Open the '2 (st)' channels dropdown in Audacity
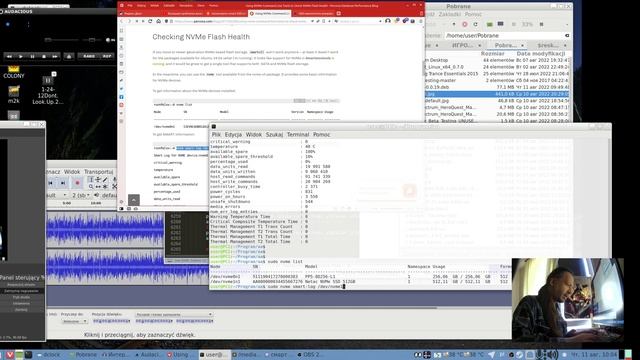Screen dimensions: 640x360 coord(81,196)
